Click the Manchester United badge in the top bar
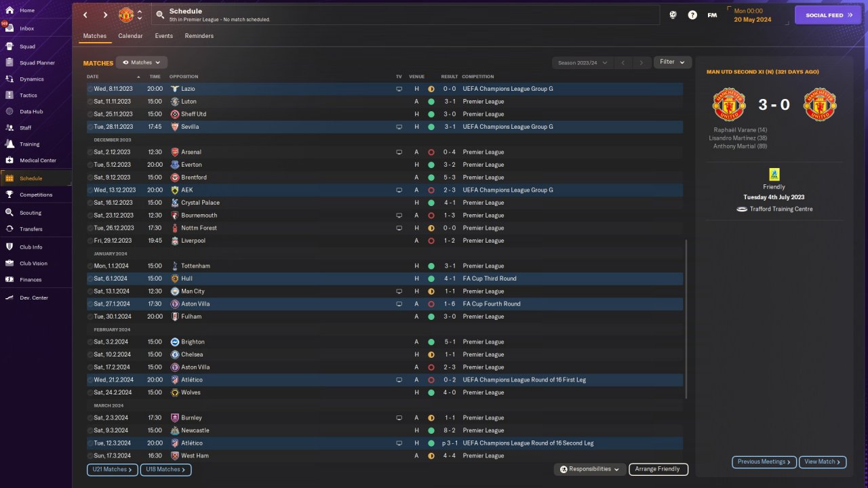 pos(126,15)
